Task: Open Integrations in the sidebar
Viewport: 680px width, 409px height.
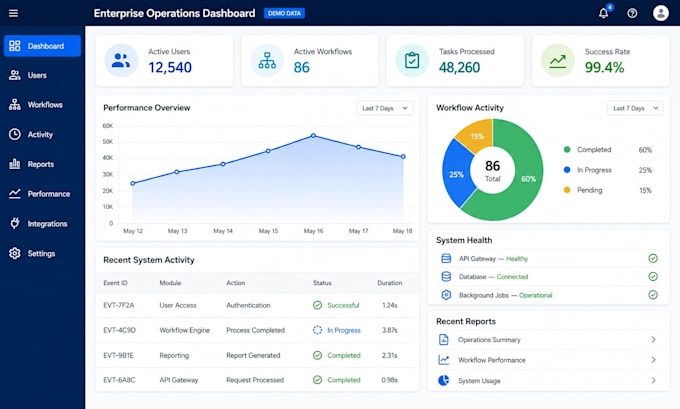Action: [42, 224]
